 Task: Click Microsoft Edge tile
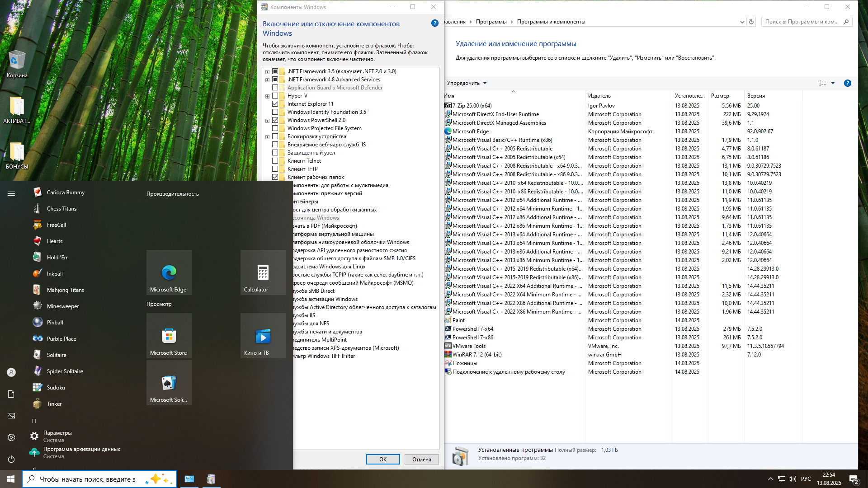coord(169,272)
